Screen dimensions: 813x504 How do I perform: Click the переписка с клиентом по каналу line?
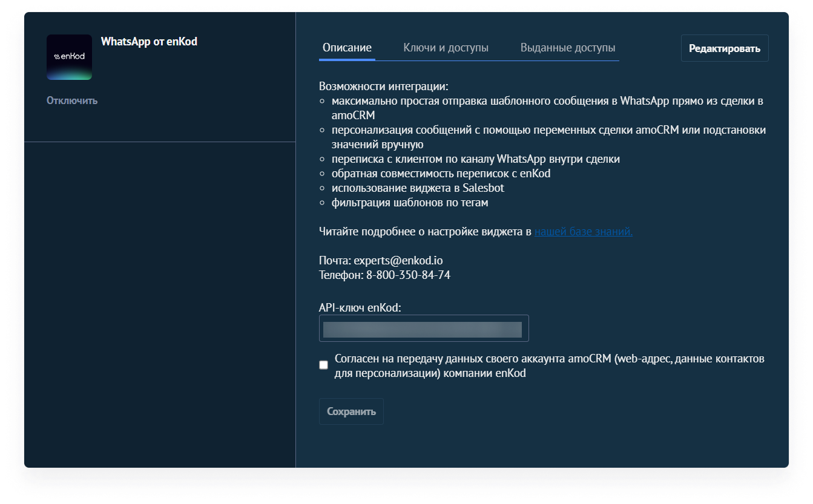point(476,159)
